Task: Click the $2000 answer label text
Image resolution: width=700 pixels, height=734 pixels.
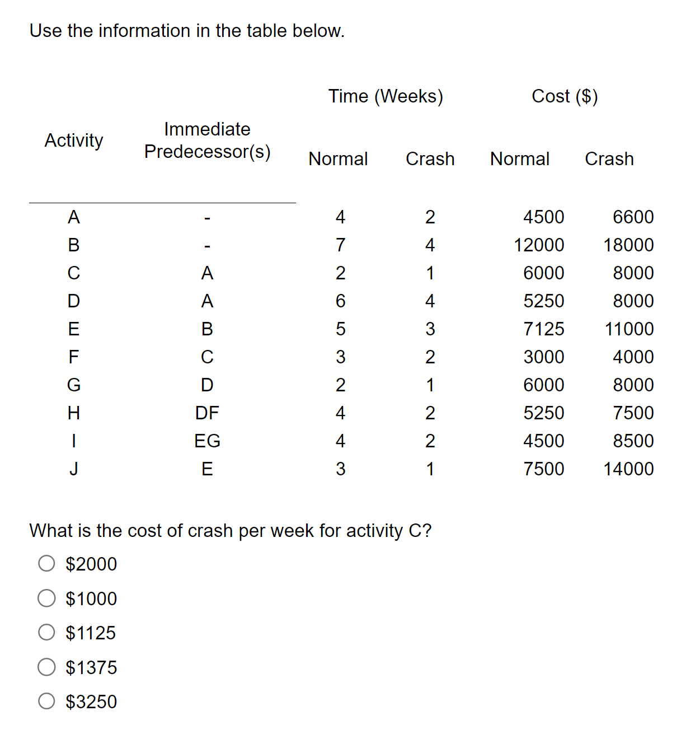Action: point(91,564)
